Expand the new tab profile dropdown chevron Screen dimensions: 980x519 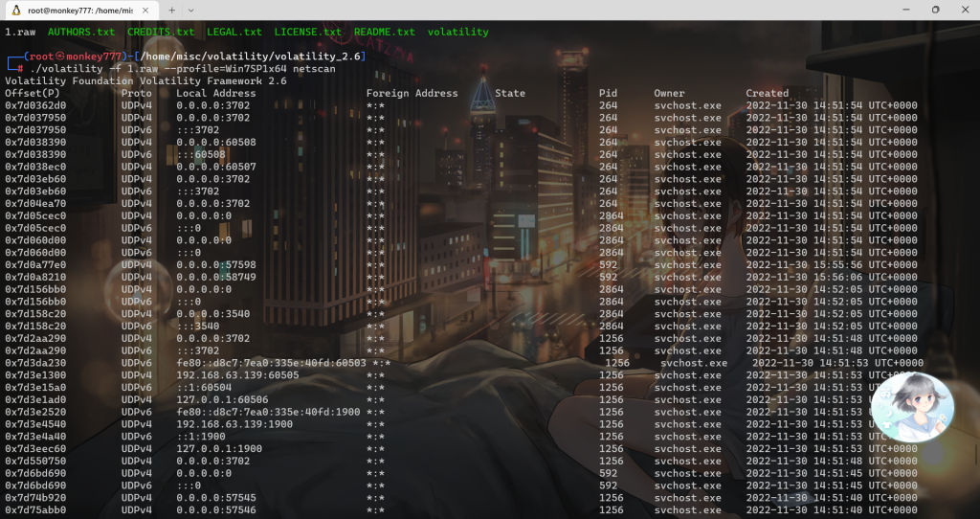(195, 10)
